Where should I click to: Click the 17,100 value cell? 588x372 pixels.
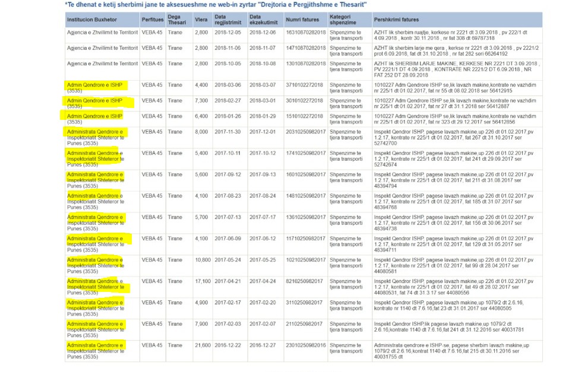pyautogui.click(x=202, y=281)
